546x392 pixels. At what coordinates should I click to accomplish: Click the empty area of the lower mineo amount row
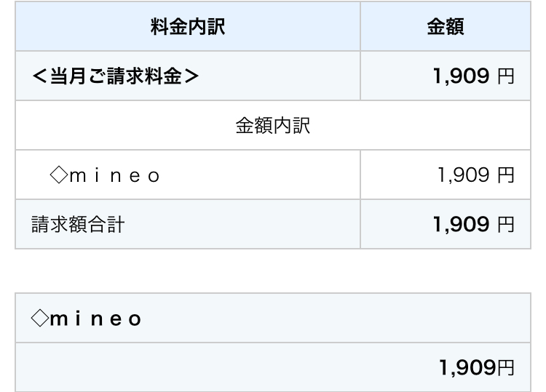click(226, 367)
